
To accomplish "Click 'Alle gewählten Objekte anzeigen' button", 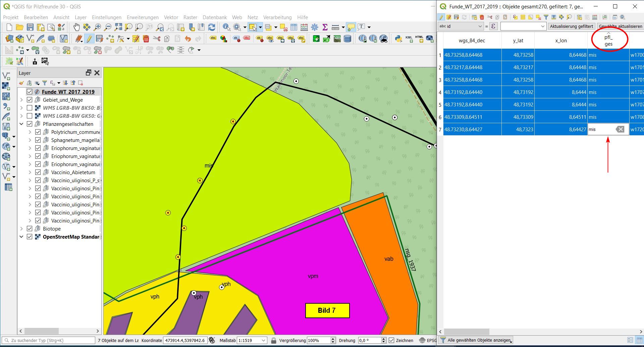I will click(x=475, y=340).
